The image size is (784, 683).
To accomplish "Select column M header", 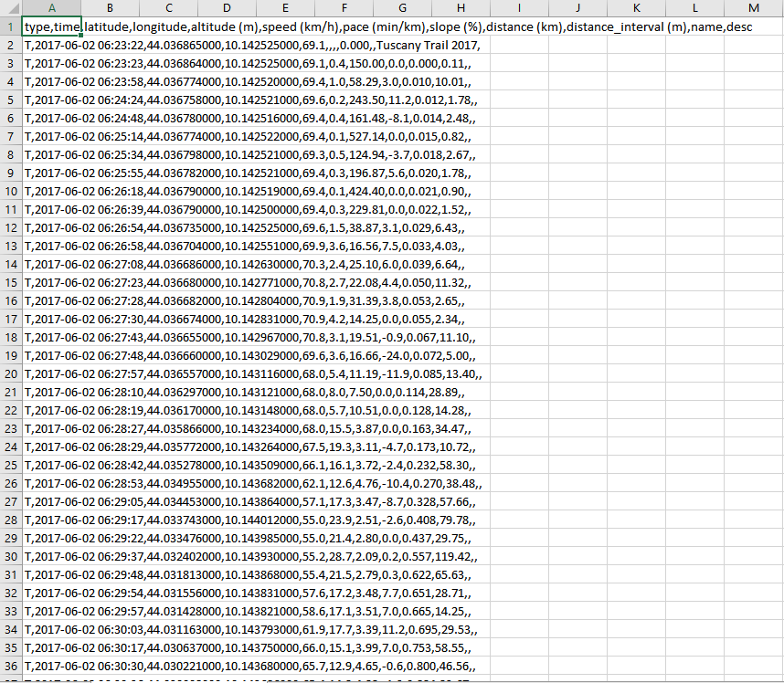I will pyautogui.click(x=754, y=8).
